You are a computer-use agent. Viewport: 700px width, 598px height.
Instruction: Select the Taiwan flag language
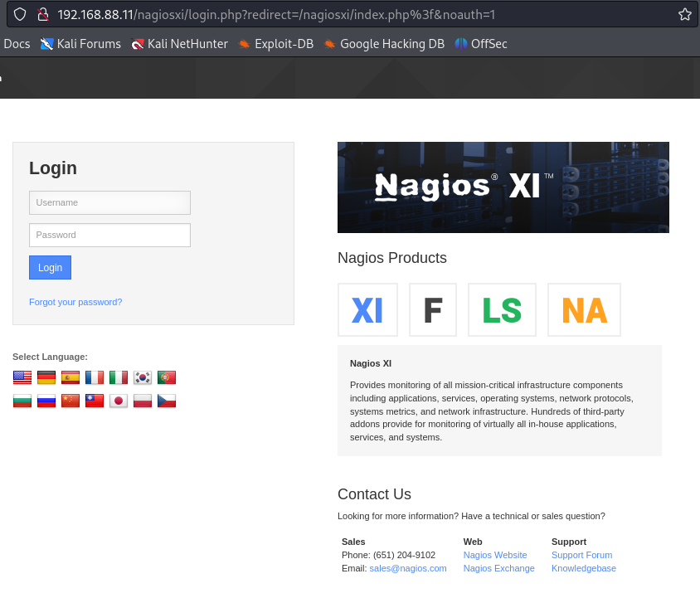95,401
